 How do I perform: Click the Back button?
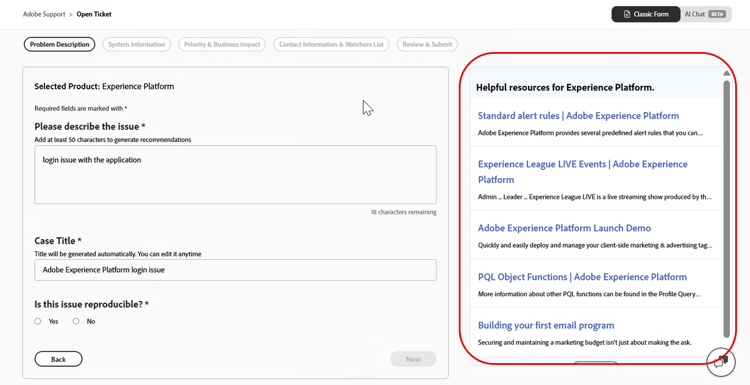click(x=58, y=359)
